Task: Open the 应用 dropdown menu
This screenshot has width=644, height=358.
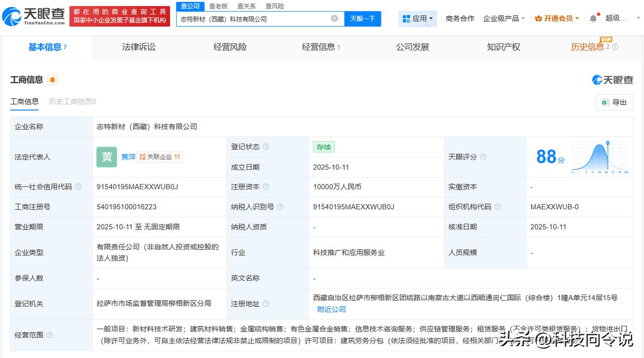Action: pyautogui.click(x=418, y=19)
